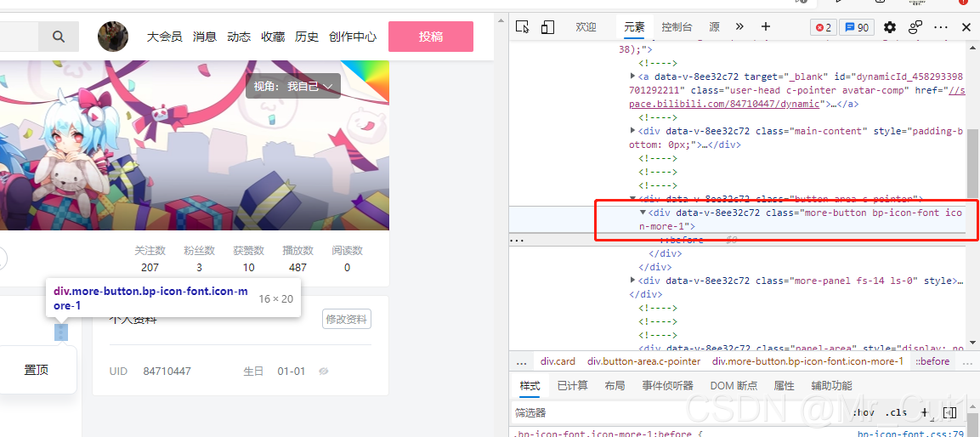Click the 投稿 upload button
The image size is (980, 437).
[x=431, y=37]
